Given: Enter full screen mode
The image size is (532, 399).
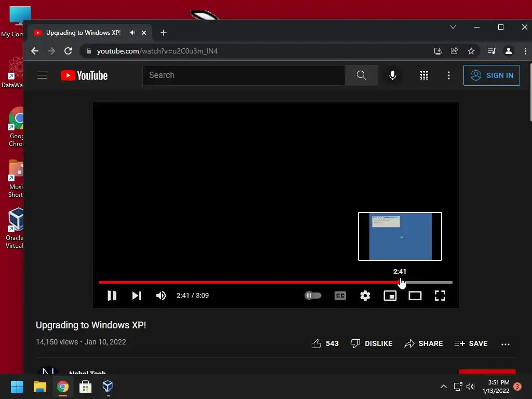Looking at the screenshot, I should pyautogui.click(x=440, y=296).
